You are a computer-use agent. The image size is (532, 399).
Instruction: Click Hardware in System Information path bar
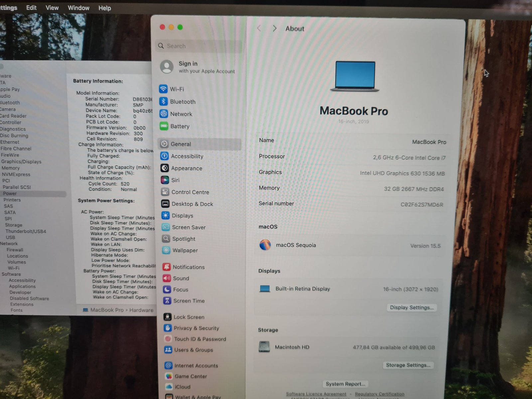pyautogui.click(x=141, y=310)
